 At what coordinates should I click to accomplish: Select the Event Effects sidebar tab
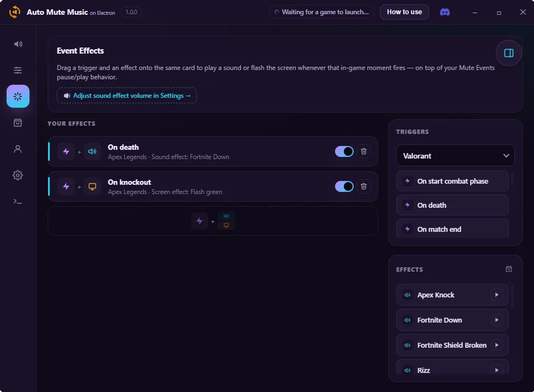click(x=17, y=96)
